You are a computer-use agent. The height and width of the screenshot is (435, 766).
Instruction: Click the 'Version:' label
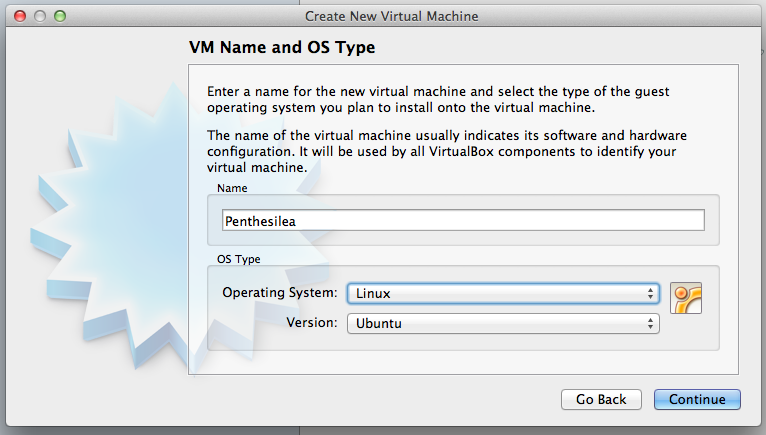pos(312,323)
